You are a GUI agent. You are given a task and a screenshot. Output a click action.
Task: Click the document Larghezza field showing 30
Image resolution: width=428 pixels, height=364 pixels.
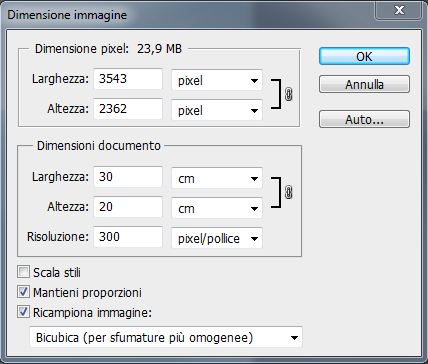(128, 177)
